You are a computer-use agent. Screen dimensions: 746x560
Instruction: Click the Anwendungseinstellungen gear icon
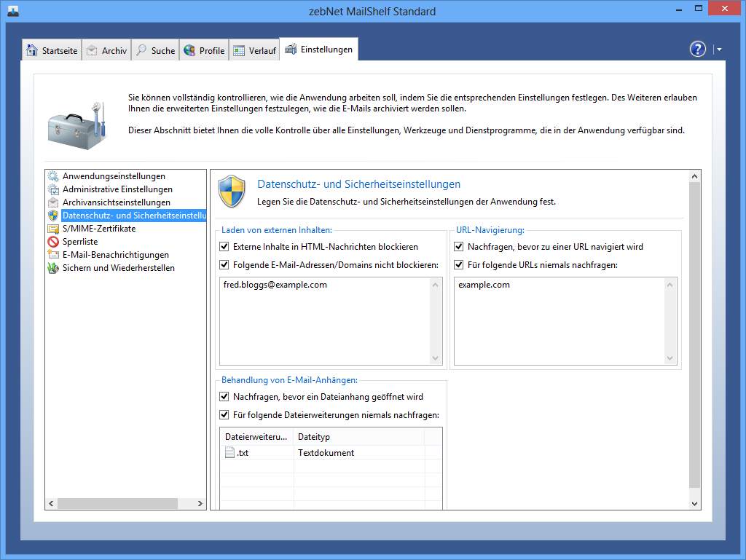(53, 176)
